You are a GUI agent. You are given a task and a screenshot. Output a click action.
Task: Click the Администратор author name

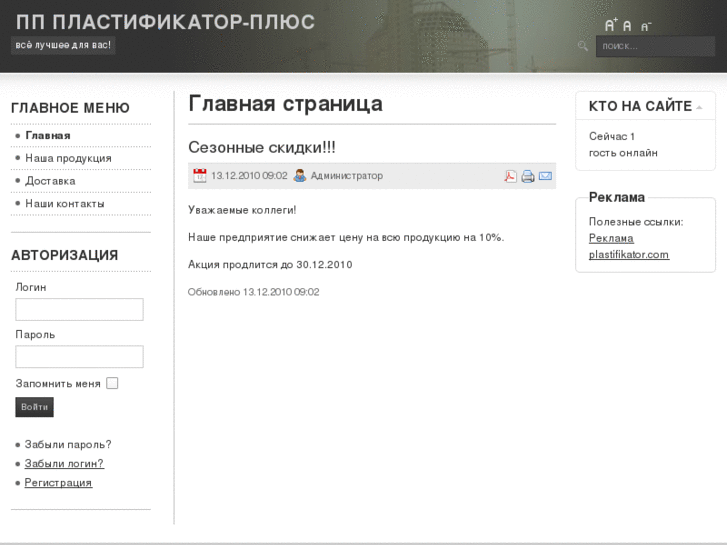tap(347, 176)
